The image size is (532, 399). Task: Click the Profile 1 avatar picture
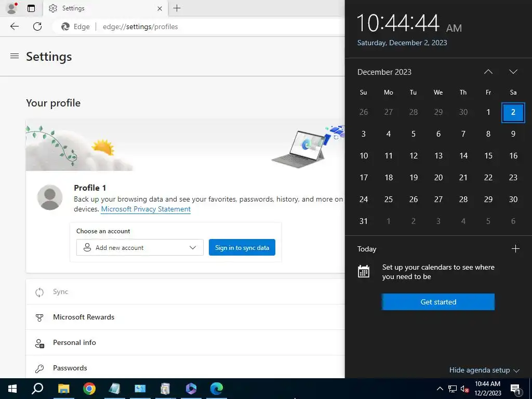pyautogui.click(x=50, y=197)
